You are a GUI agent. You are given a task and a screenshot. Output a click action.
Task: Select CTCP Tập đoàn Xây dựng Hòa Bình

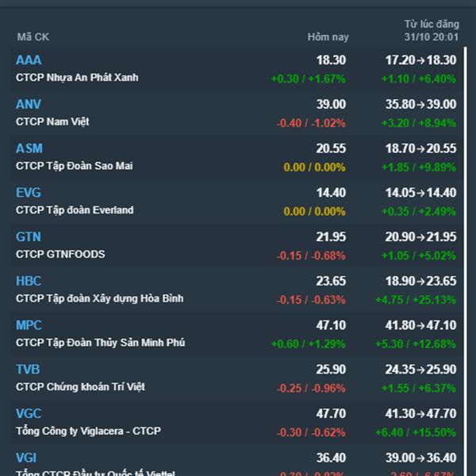[x=100, y=298]
